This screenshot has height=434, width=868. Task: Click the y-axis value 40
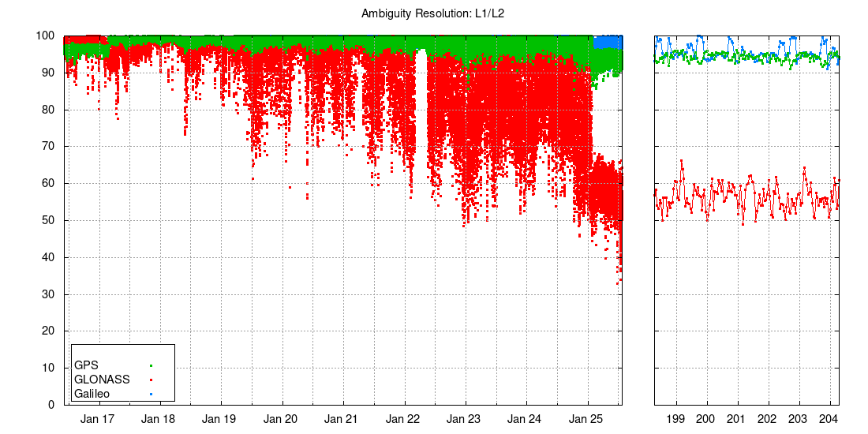pyautogui.click(x=49, y=257)
